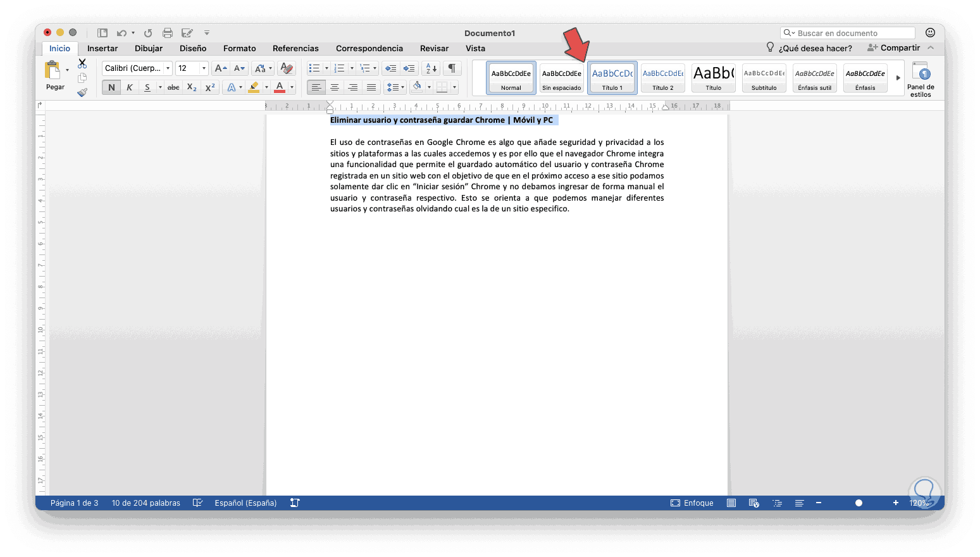Undo the last action
Screen dimensions: 980x557
pyautogui.click(x=121, y=33)
